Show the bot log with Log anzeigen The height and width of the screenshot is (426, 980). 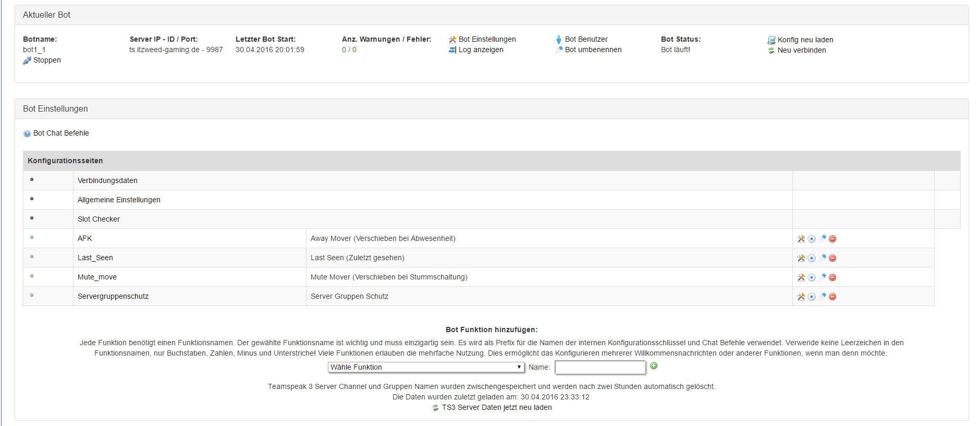(481, 50)
